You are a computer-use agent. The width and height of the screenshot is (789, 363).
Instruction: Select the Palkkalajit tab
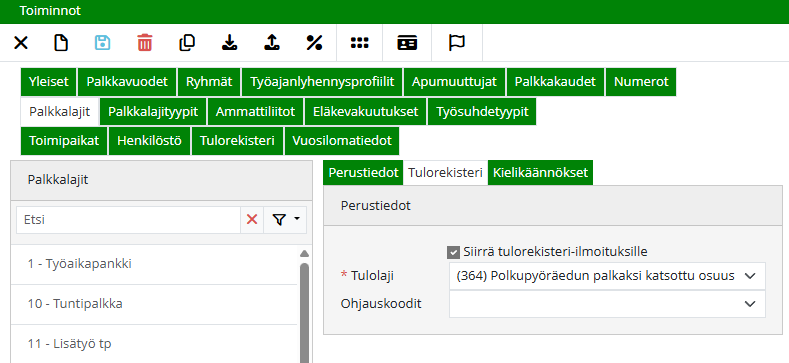click(59, 112)
